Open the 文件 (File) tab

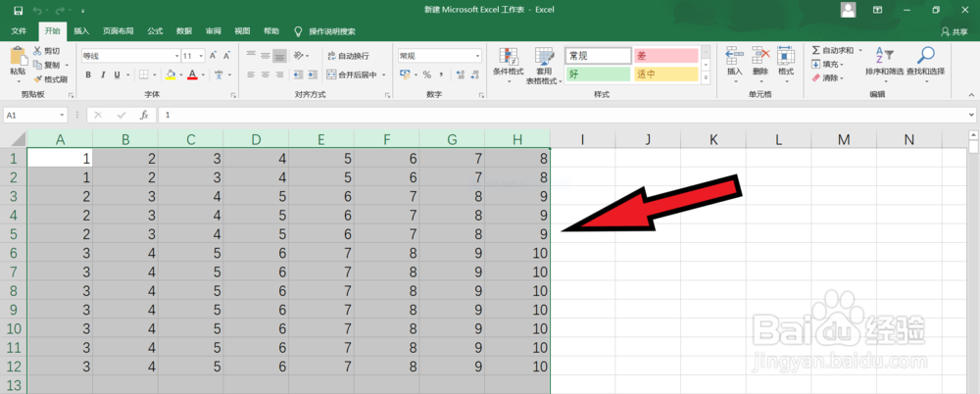[x=19, y=31]
